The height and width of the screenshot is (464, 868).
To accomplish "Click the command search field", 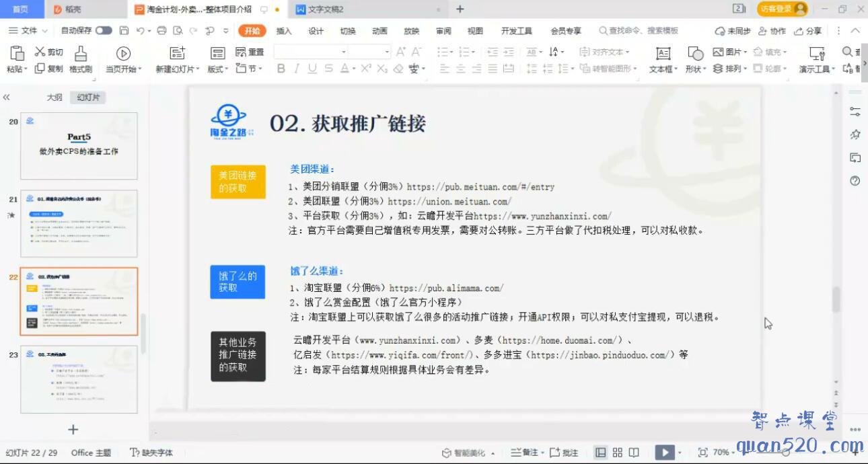I will pos(639,31).
